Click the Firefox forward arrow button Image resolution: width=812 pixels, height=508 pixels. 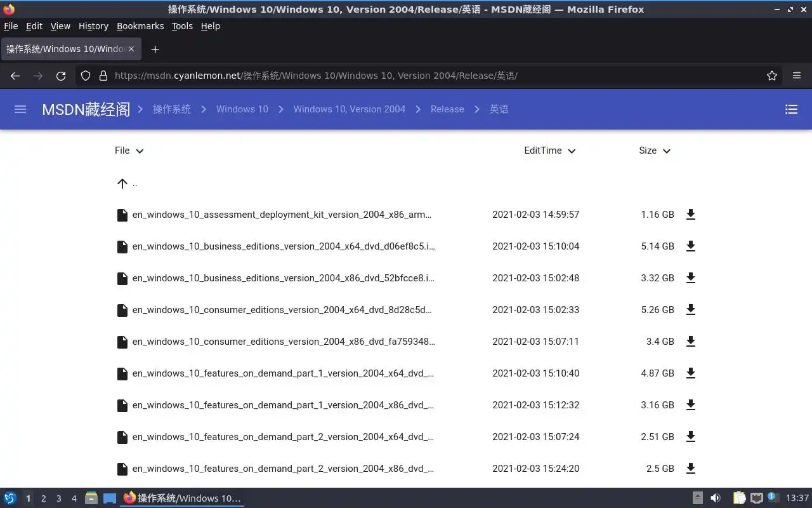[38, 76]
